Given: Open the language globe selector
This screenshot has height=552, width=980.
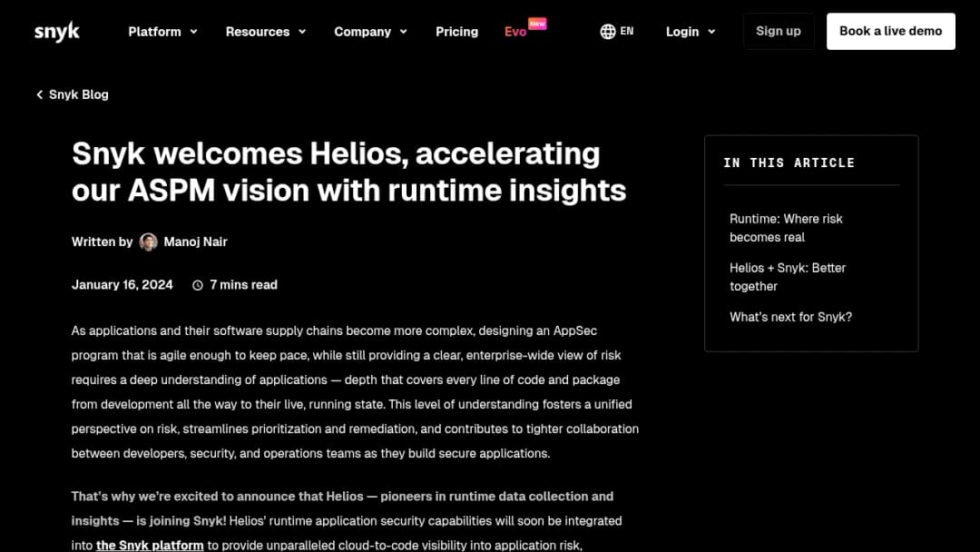Looking at the screenshot, I should [607, 31].
